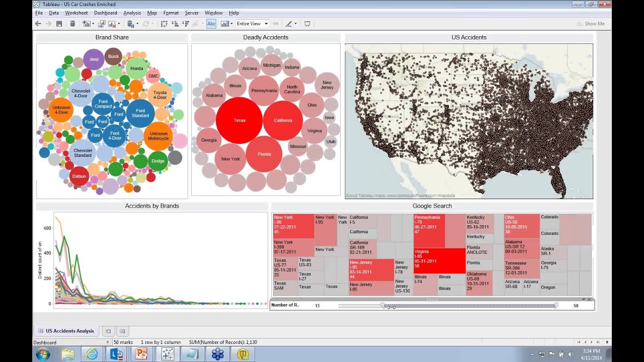The height and width of the screenshot is (362, 644).
Task: Click the Ford Standard bubble in Brand Share
Action: [x=140, y=114]
